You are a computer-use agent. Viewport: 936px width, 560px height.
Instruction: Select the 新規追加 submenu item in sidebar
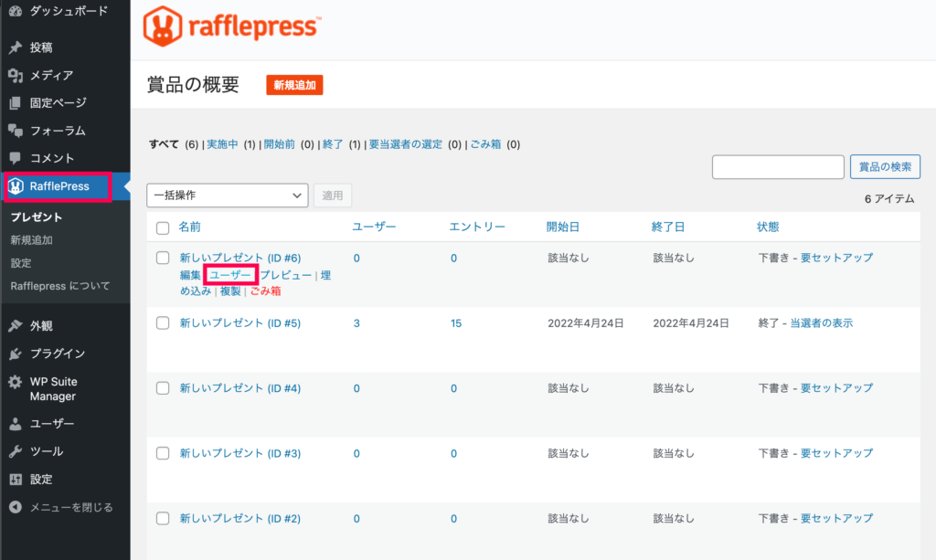point(32,239)
